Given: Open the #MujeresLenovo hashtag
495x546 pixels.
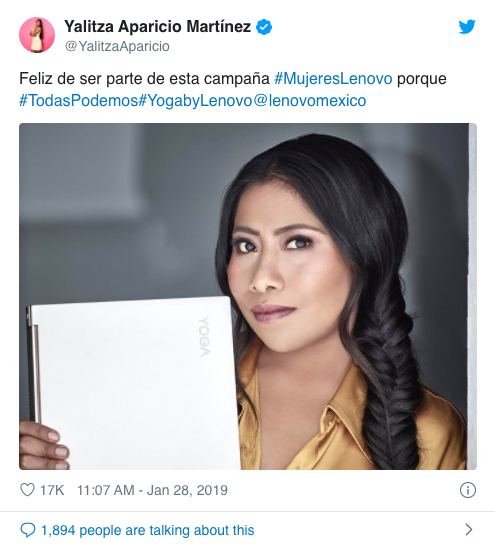Looking at the screenshot, I should [333, 79].
